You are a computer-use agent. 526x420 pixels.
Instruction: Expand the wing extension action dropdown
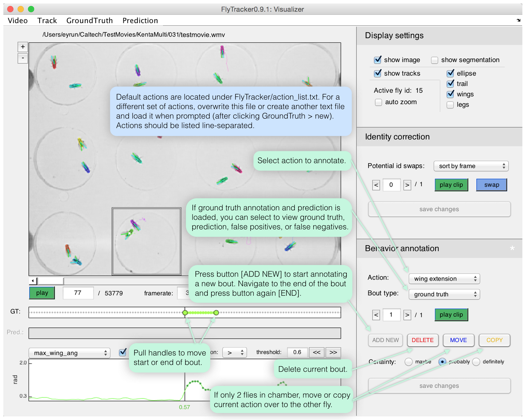click(444, 279)
